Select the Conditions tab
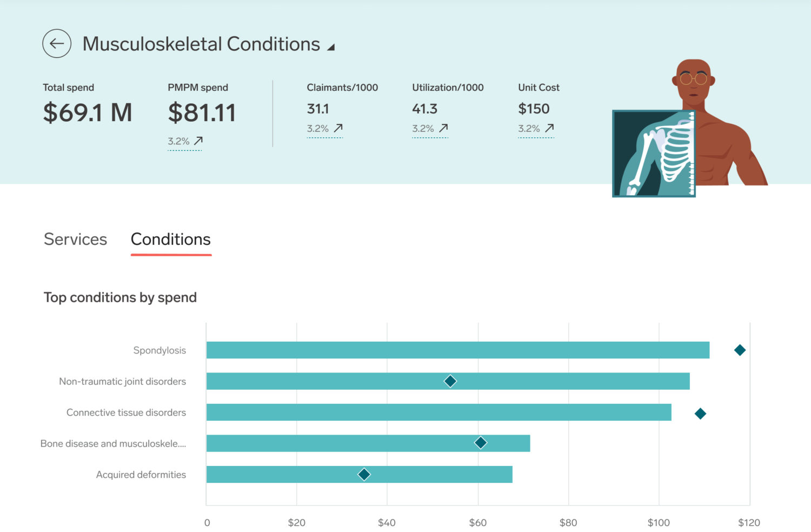Screen dimensions: 811x532 [171, 239]
